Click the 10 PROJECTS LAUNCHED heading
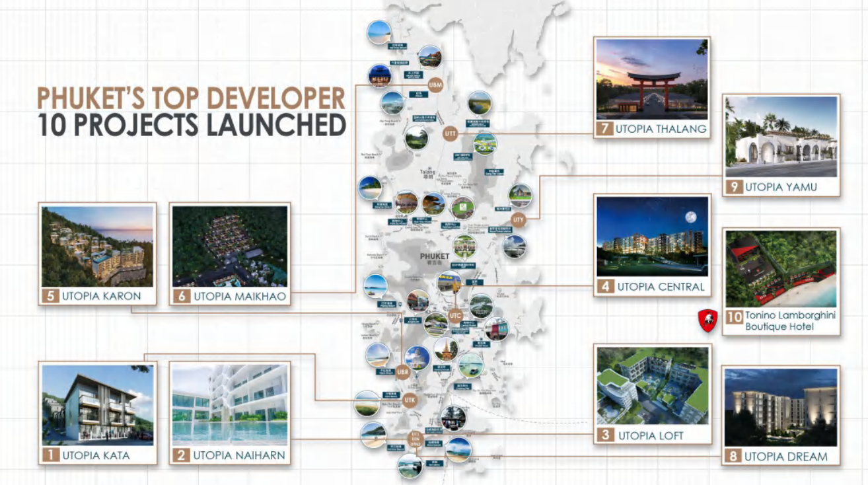The width and height of the screenshot is (868, 485). 192,124
